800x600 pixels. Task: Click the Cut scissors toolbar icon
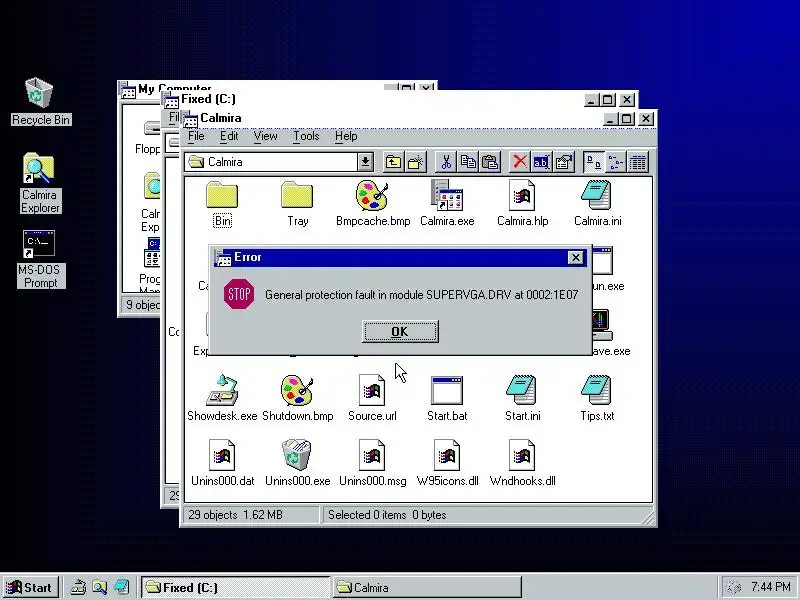[x=446, y=162]
